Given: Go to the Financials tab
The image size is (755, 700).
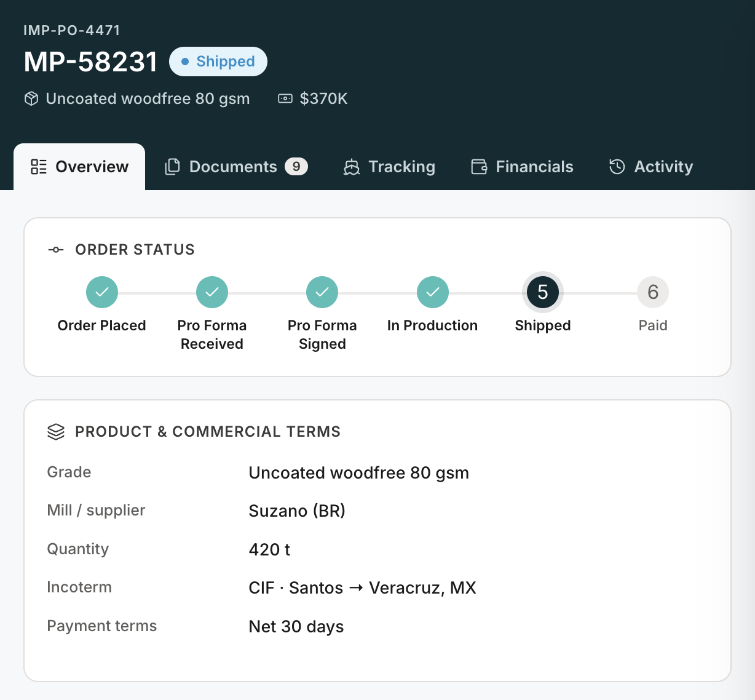Looking at the screenshot, I should click(522, 167).
